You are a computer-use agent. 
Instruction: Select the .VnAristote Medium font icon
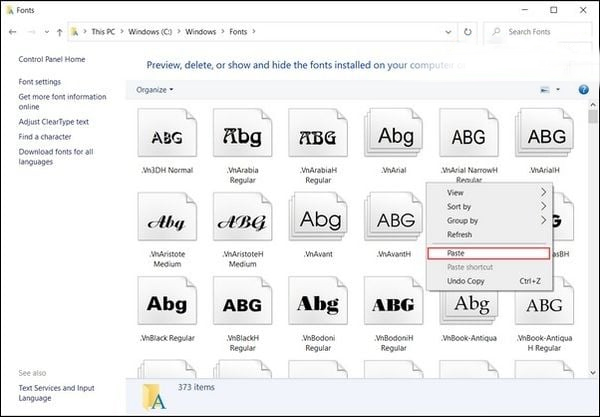point(167,217)
